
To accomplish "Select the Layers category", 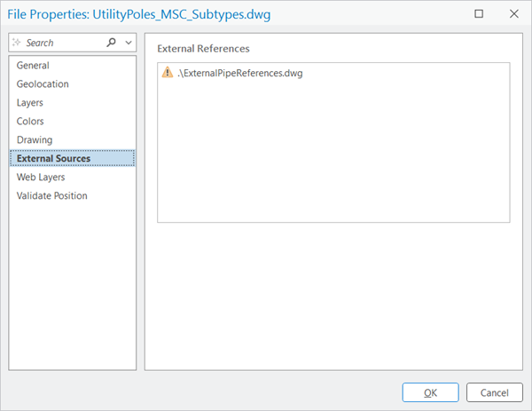I will [30, 103].
